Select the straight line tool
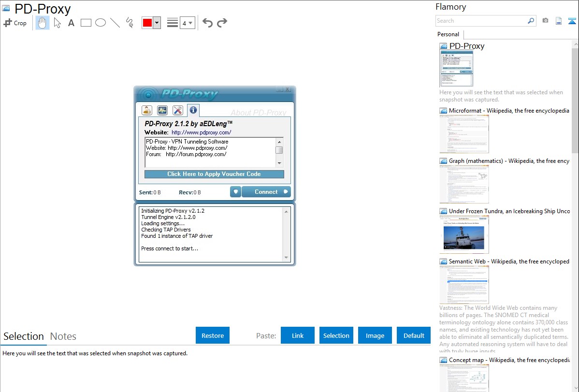The image size is (579, 392). pyautogui.click(x=115, y=23)
